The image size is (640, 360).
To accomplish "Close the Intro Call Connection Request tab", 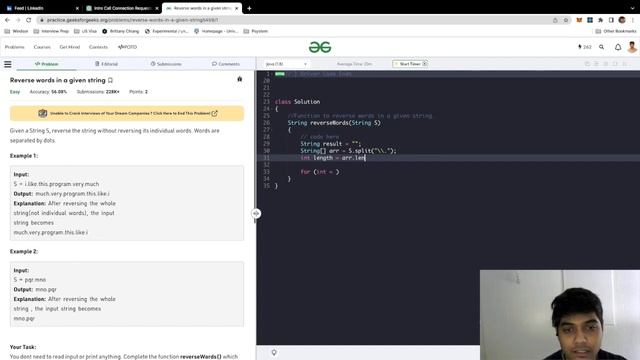I will tap(157, 8).
